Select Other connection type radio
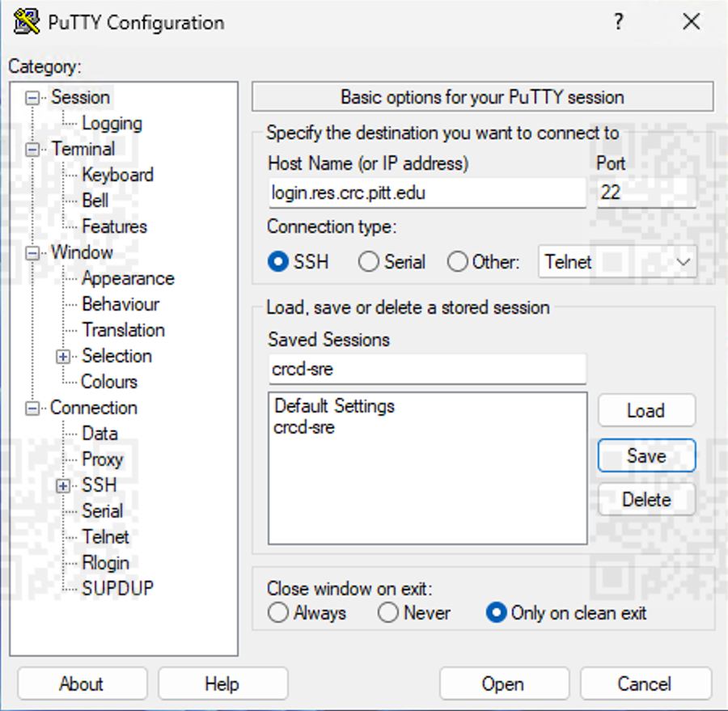This screenshot has width=728, height=711. (457, 261)
